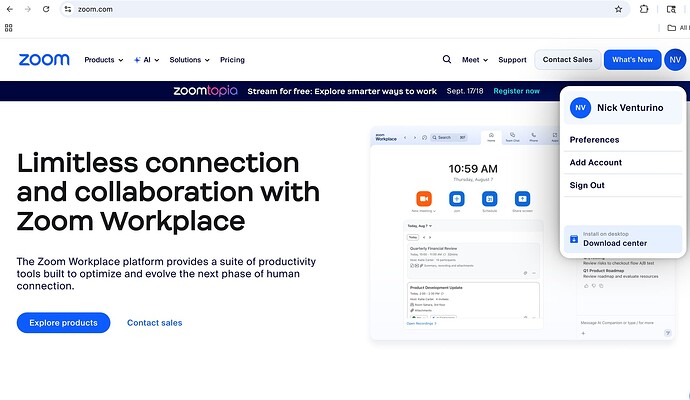Open Download center from profile menu
690x400 pixels.
(623, 239)
